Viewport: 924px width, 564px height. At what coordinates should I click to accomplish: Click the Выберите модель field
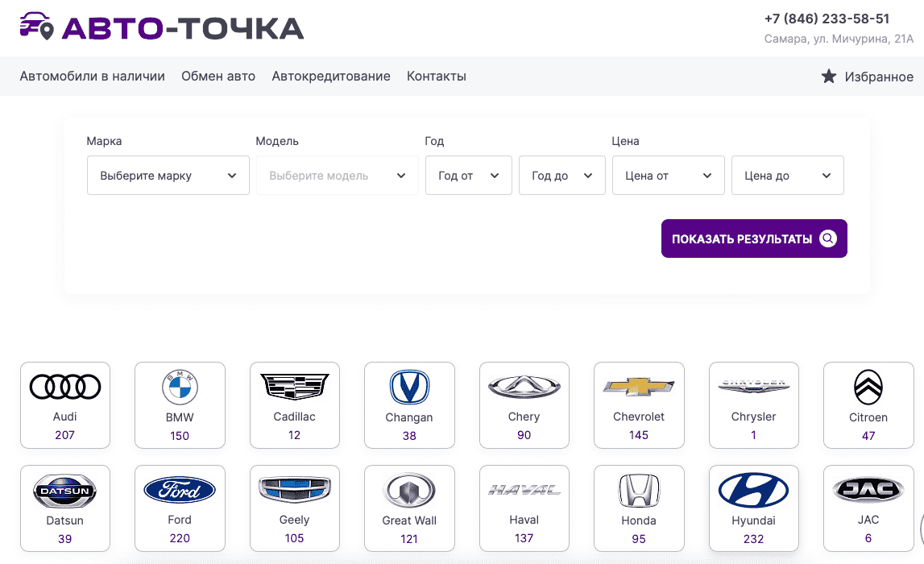(x=337, y=175)
